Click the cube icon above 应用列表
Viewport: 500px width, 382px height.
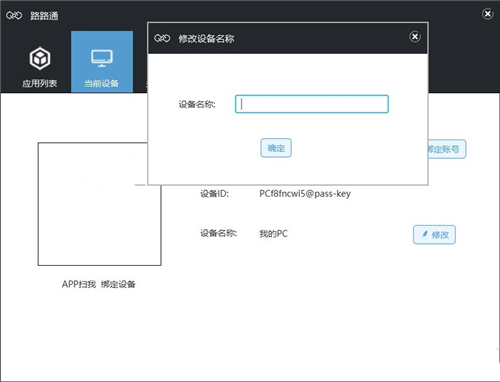40,58
